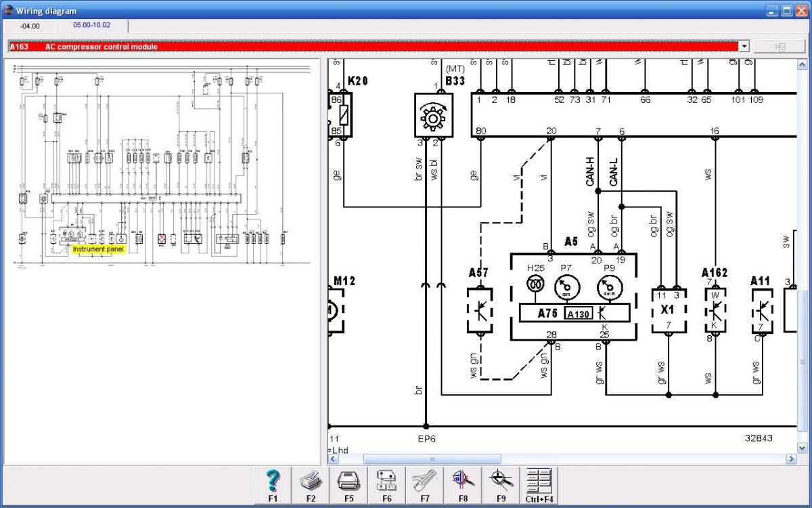Click the diagram's vertical scrollbar down arrow

click(803, 448)
